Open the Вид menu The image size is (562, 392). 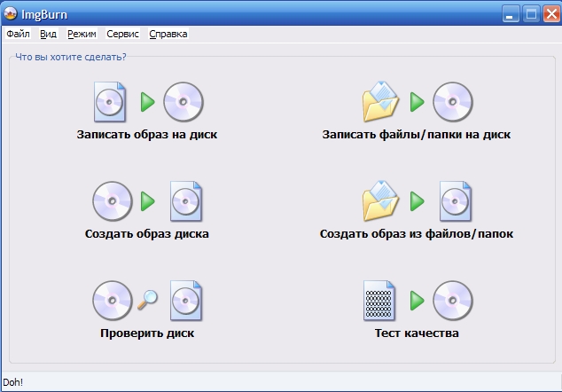pos(48,34)
